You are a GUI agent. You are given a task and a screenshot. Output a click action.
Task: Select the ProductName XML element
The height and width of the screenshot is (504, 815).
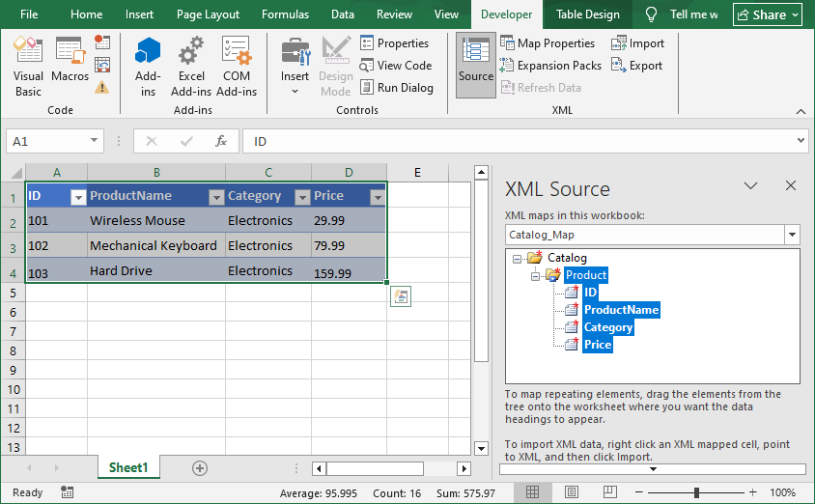click(x=621, y=310)
